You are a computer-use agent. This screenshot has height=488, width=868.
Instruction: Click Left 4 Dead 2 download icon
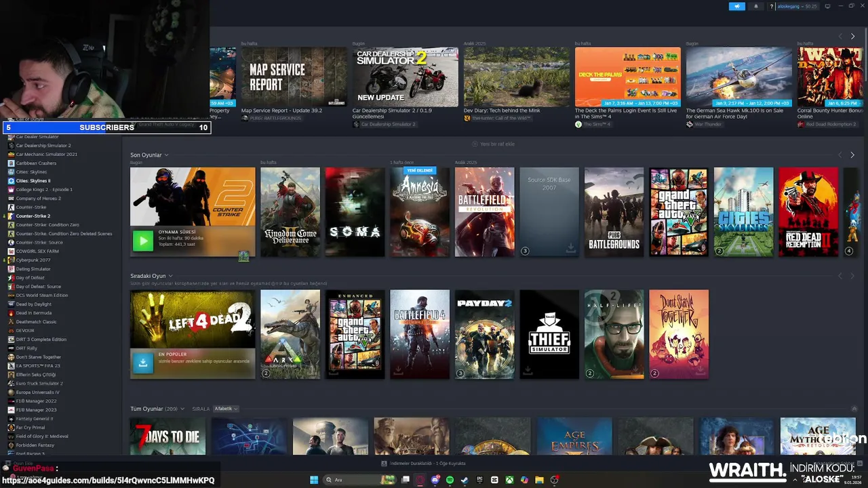point(142,363)
